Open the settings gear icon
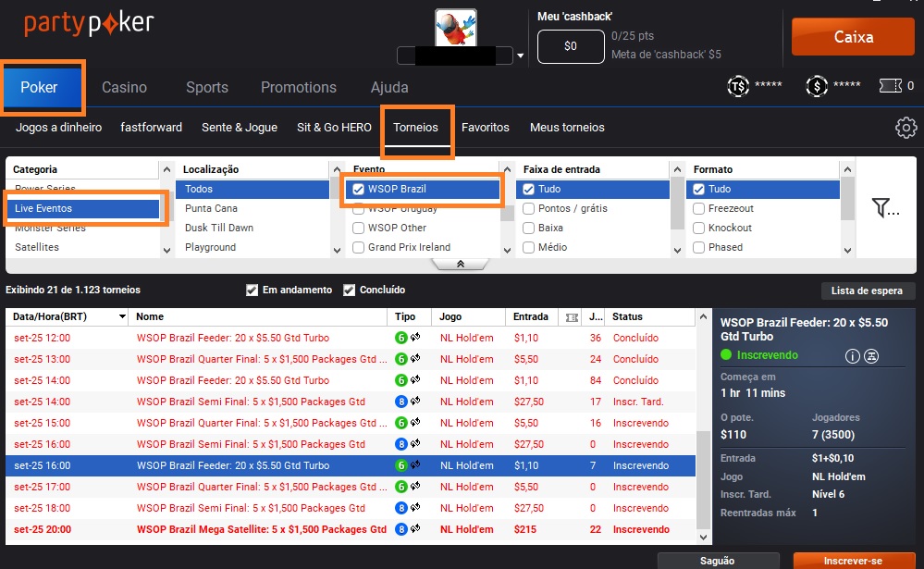This screenshot has width=924, height=569. coord(906,128)
